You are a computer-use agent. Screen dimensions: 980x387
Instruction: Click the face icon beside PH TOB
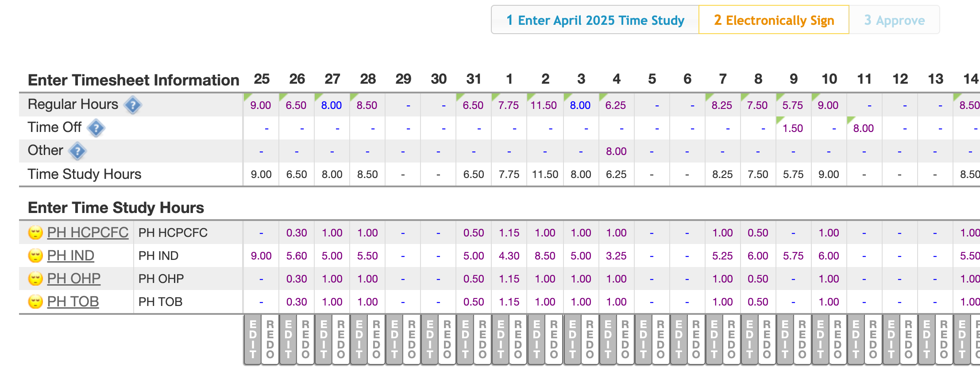pyautogui.click(x=35, y=302)
